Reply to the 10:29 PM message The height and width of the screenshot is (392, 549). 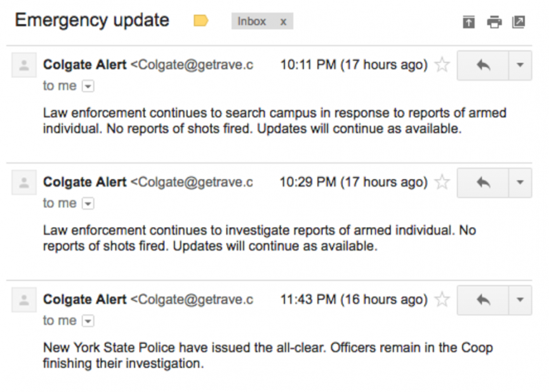[483, 183]
